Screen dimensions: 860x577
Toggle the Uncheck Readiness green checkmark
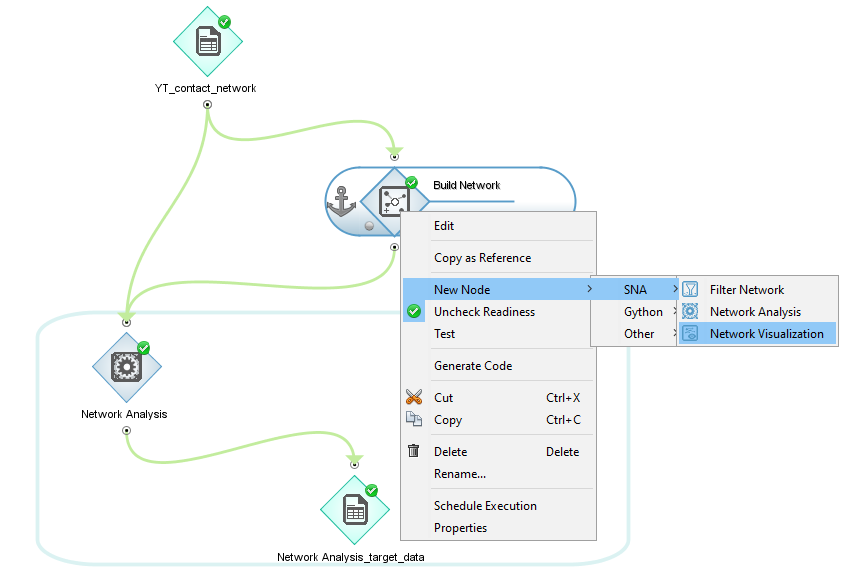tap(414, 312)
